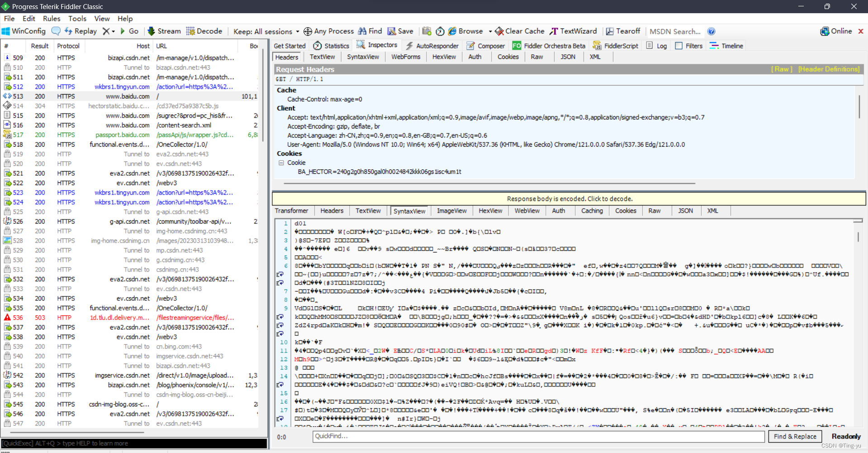Select request HexView tab
Image resolution: width=868 pixels, height=453 pixels.
pos(444,57)
